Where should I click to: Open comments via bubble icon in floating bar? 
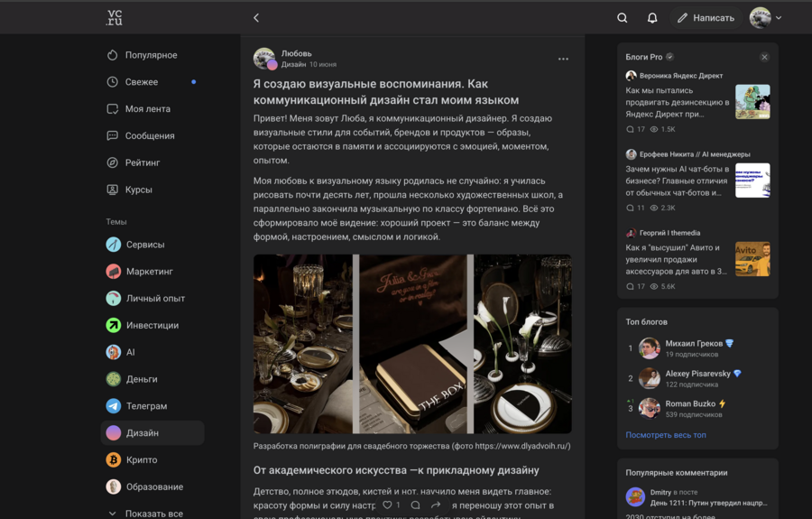pyautogui.click(x=415, y=505)
